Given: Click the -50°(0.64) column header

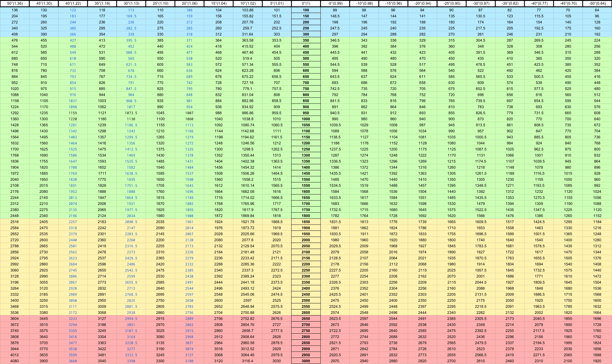Looking at the screenshot, I should [x=597, y=4].
